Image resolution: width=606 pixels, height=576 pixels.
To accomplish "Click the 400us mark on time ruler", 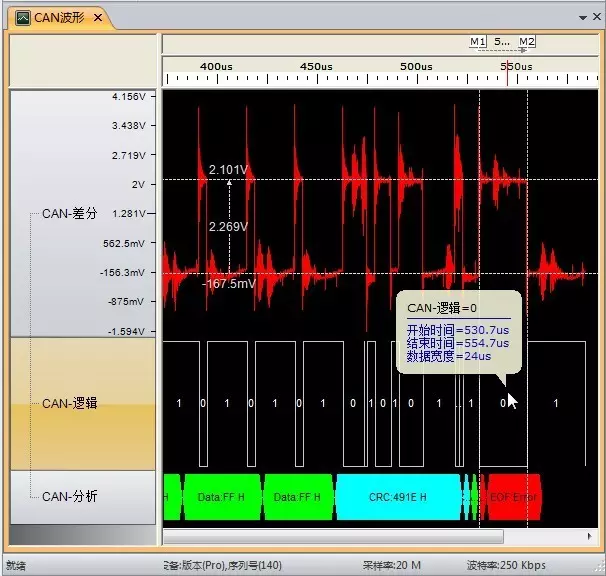I will (216, 67).
